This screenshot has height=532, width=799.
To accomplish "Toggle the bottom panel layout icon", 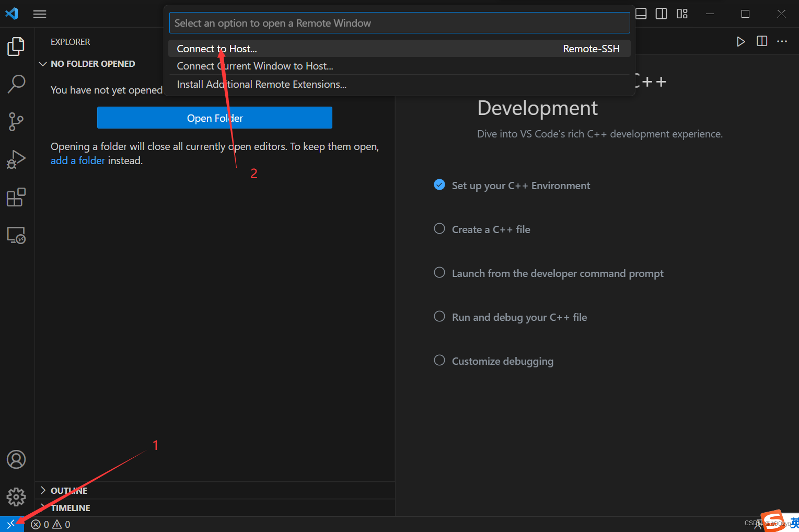I will 641,14.
